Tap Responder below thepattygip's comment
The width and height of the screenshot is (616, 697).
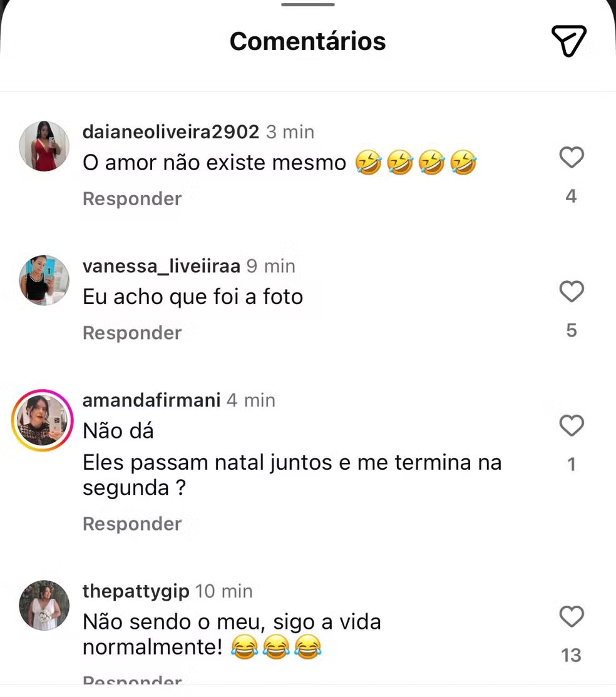click(131, 680)
